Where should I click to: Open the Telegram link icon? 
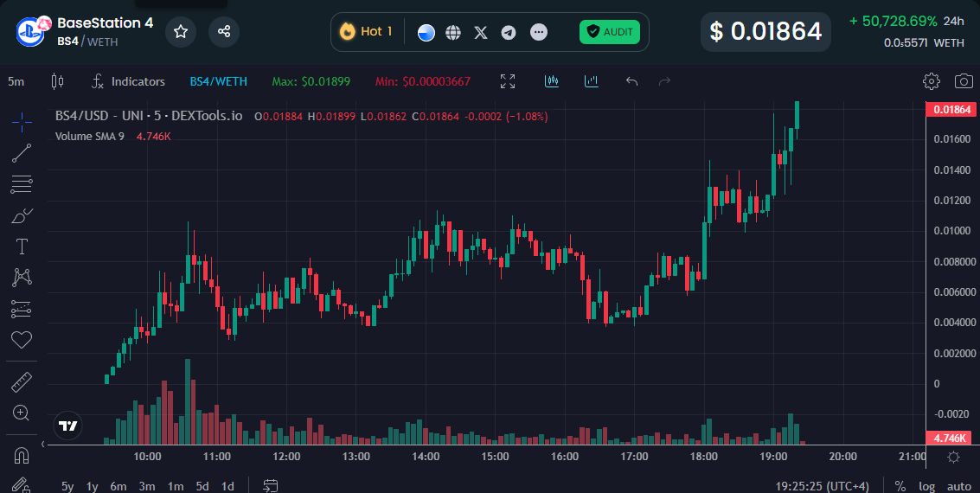509,33
